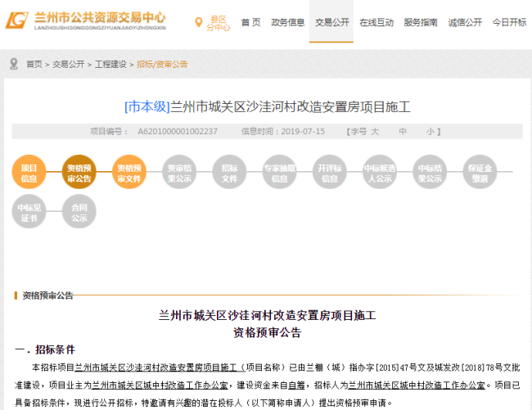Viewport: 532px width, 410px height.
Task: Select the 交易公开 navigation tab
Action: point(331,23)
